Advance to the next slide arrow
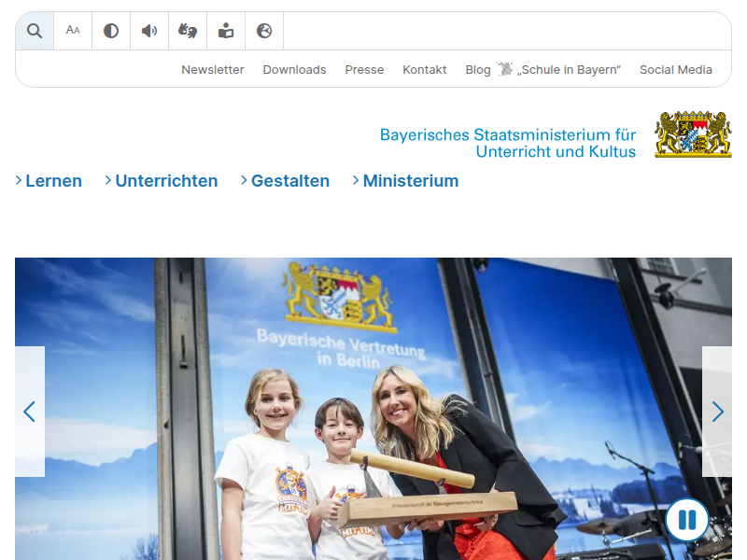The height and width of the screenshot is (560, 747). [717, 412]
